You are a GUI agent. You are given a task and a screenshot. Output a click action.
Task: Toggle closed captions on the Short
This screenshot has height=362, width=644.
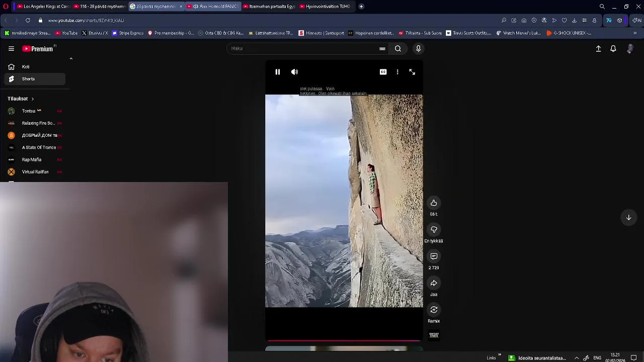pyautogui.click(x=383, y=72)
